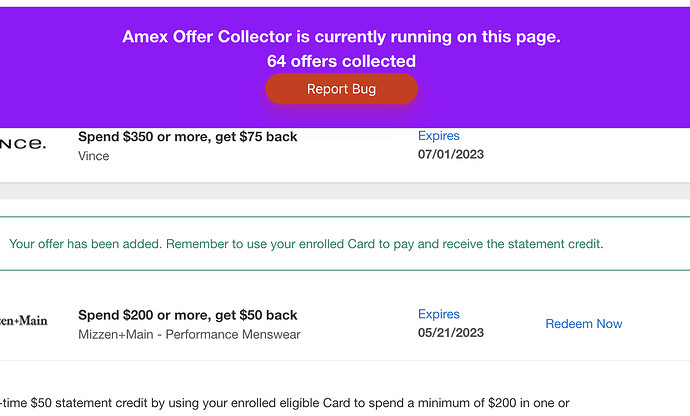Click the Vince merchant name text

point(94,156)
